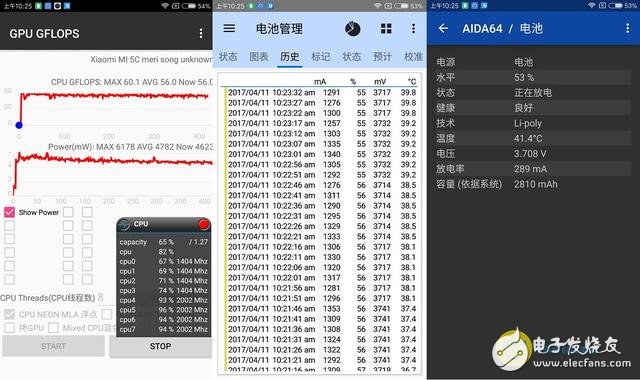Image resolution: width=640 pixels, height=380 pixels.
Task: Select history row 10:21:46 am
Action: click(322, 309)
